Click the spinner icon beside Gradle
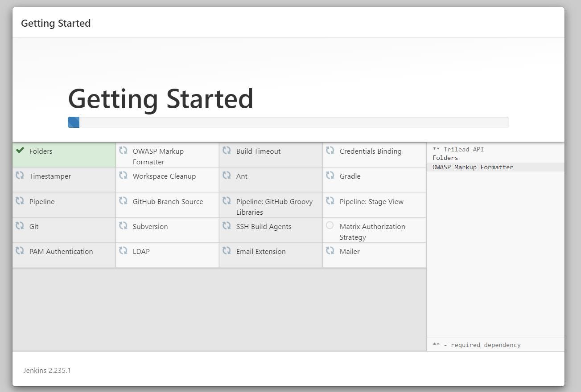Image resolution: width=581 pixels, height=392 pixels. click(x=330, y=176)
